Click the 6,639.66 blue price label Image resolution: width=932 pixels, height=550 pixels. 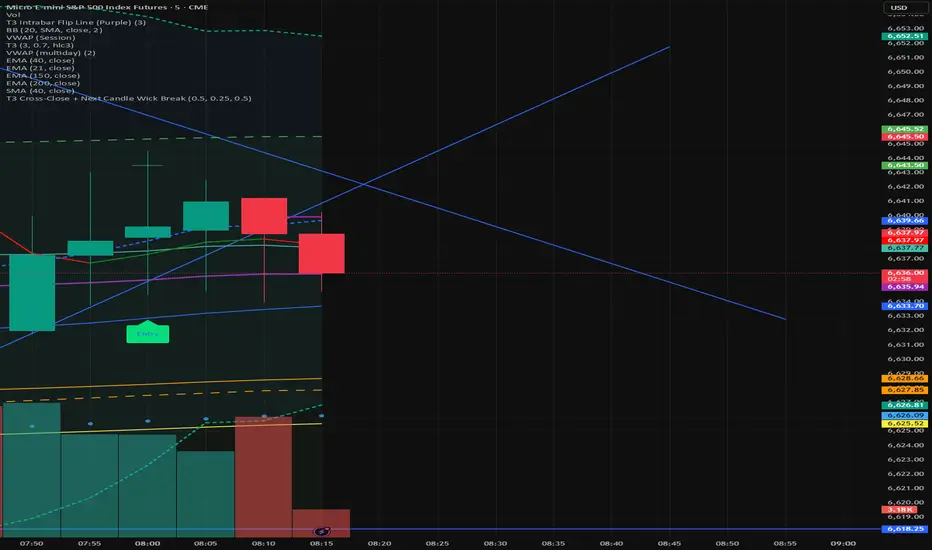coord(904,221)
